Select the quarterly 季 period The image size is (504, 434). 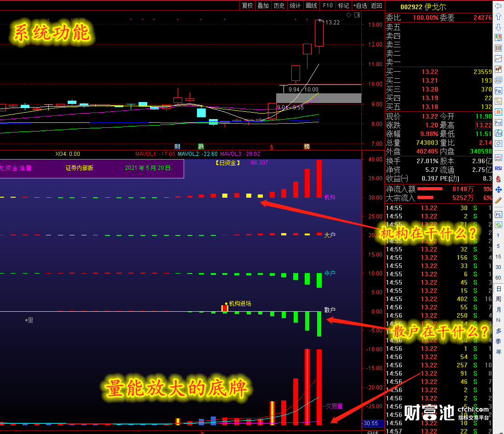pyautogui.click(x=498, y=341)
